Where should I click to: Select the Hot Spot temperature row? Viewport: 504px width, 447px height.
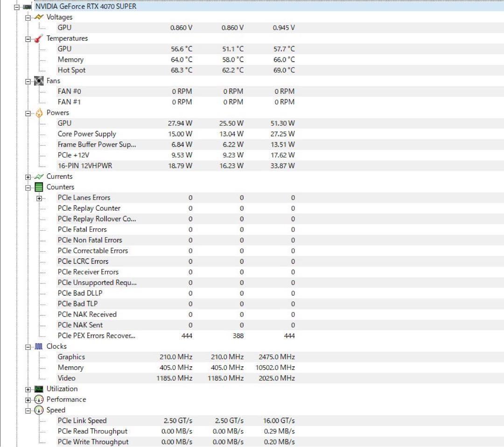[x=72, y=70]
